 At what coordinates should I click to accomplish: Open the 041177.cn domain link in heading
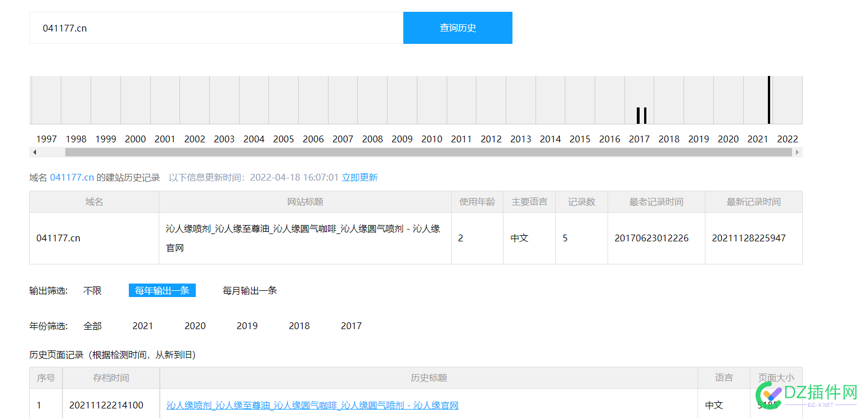(72, 177)
